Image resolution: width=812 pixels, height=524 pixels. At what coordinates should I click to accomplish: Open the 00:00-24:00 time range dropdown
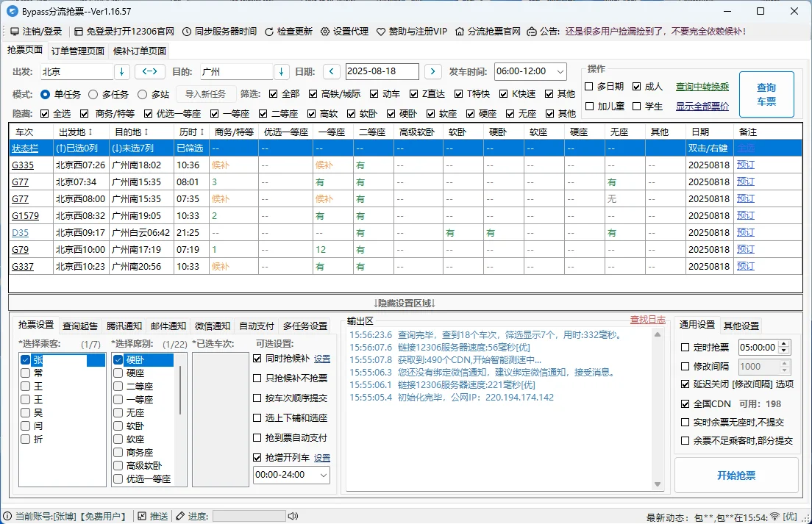coord(324,475)
